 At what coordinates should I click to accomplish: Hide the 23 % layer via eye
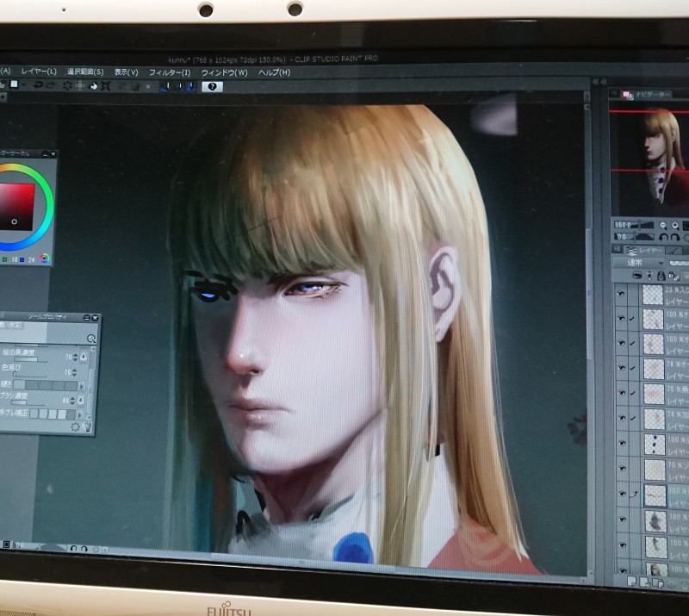click(621, 293)
